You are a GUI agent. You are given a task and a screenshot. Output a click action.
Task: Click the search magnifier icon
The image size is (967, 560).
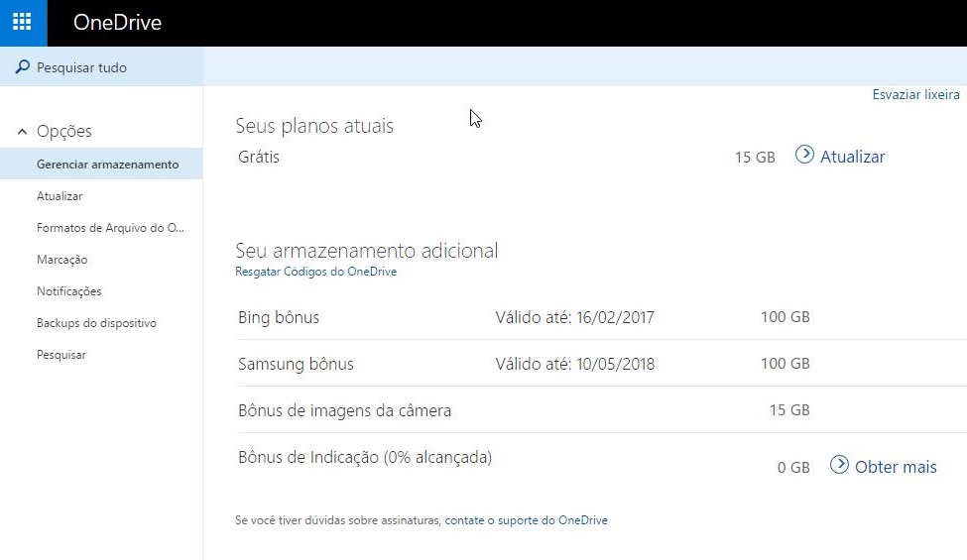22,66
